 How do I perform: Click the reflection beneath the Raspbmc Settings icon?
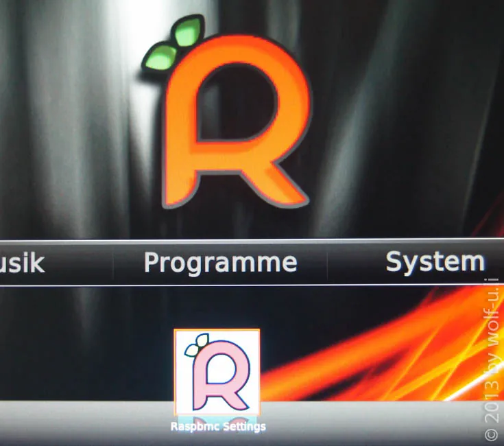pos(217,420)
